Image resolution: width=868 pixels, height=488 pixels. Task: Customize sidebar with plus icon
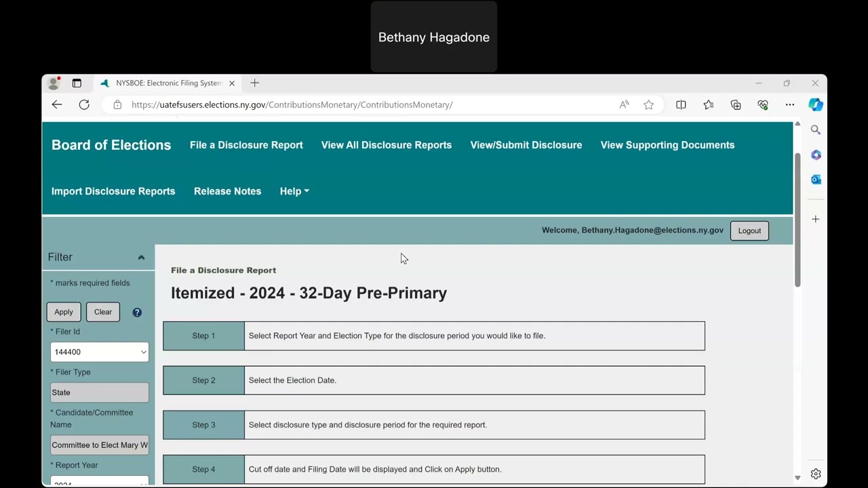click(816, 219)
